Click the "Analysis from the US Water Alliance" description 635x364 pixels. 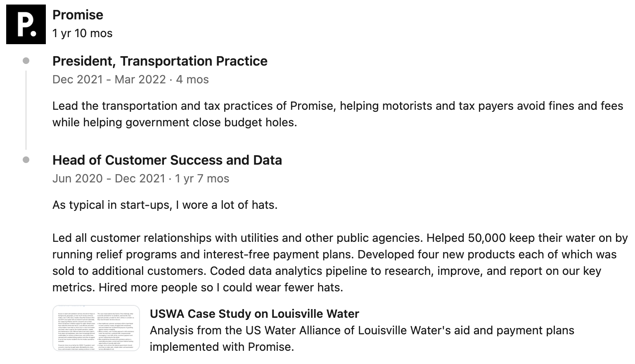[x=362, y=331]
